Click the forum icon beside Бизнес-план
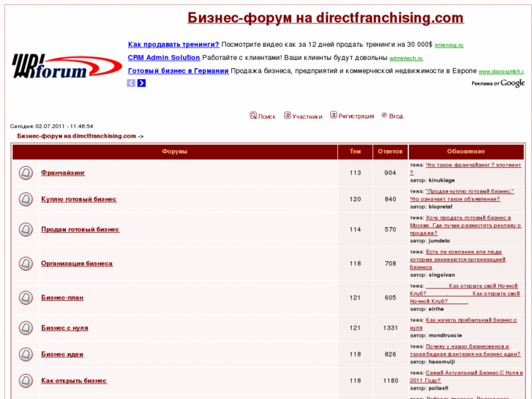Image resolution: width=532 pixels, height=399 pixels. pos(26,298)
